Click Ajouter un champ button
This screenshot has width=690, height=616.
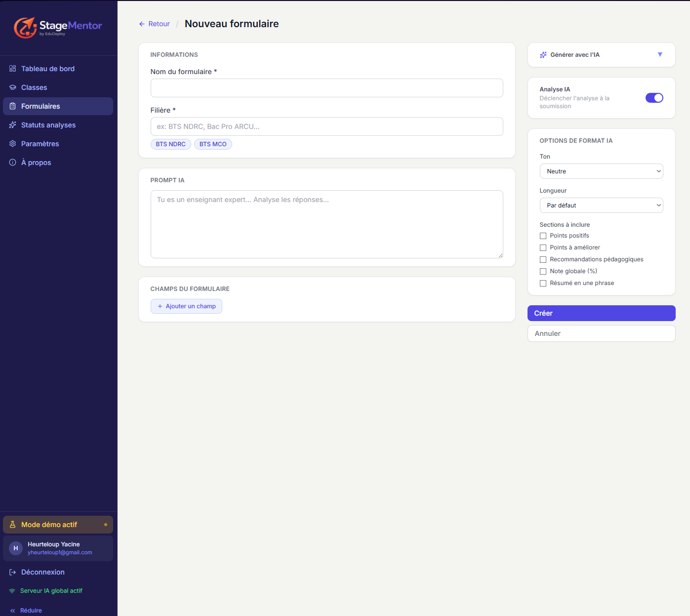point(186,306)
